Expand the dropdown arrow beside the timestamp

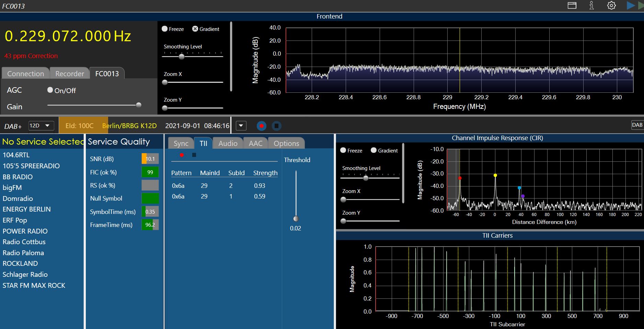pyautogui.click(x=241, y=126)
